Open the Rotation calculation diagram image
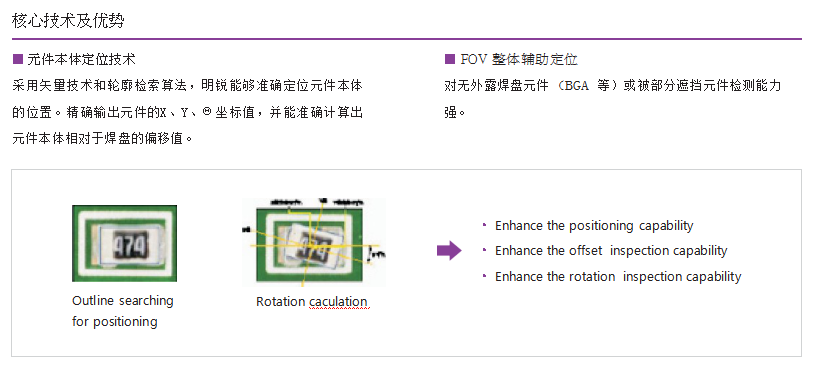 [x=313, y=242]
